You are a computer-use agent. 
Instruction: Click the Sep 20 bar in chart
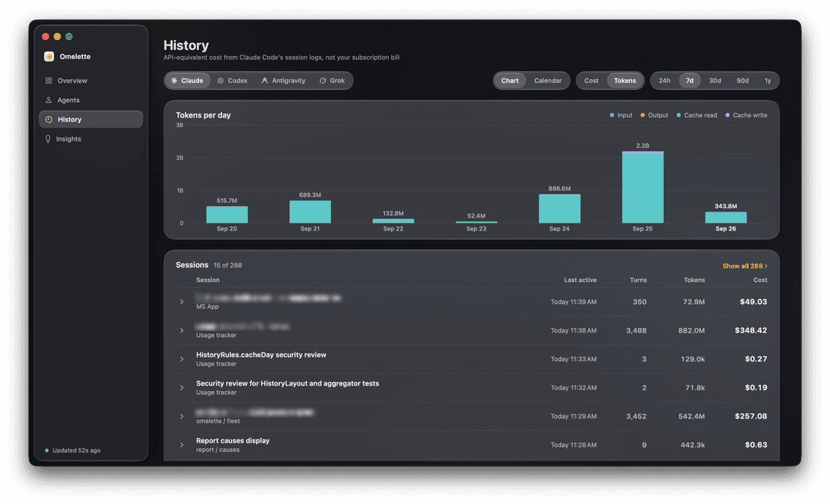tap(227, 214)
